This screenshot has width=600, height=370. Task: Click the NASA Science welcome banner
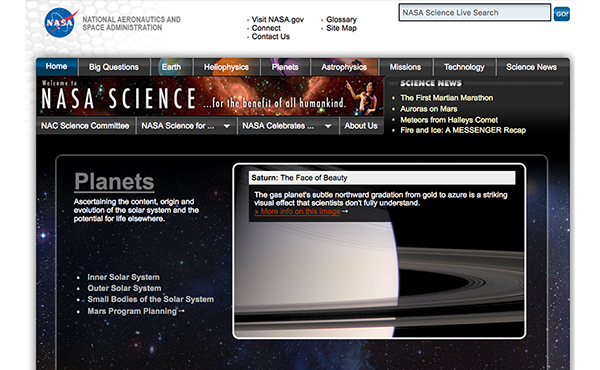click(210, 96)
